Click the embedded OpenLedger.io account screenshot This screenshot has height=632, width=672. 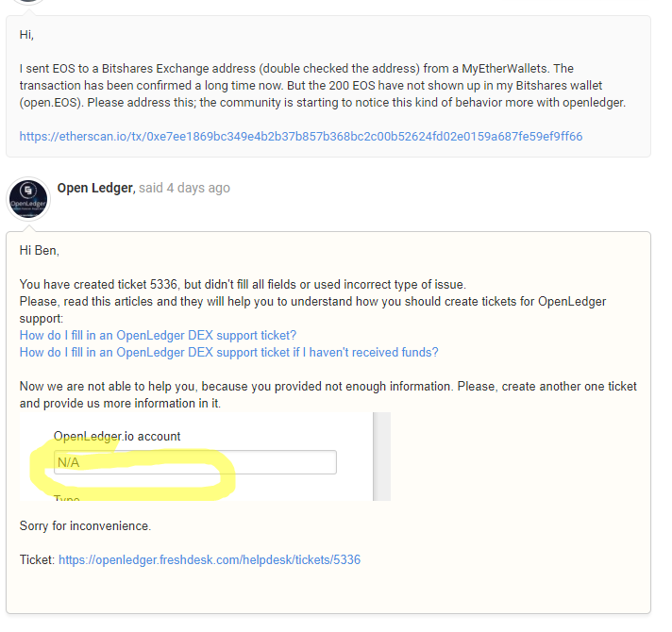click(x=205, y=457)
